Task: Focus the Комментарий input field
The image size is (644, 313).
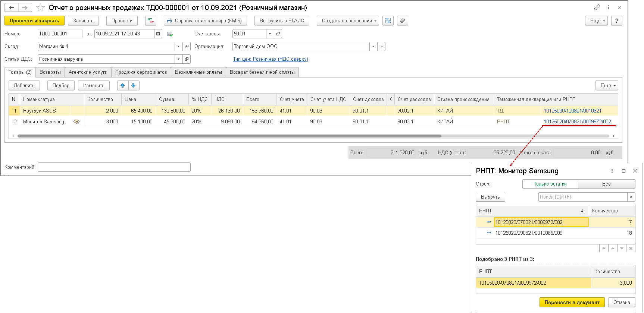Action: pos(114,167)
